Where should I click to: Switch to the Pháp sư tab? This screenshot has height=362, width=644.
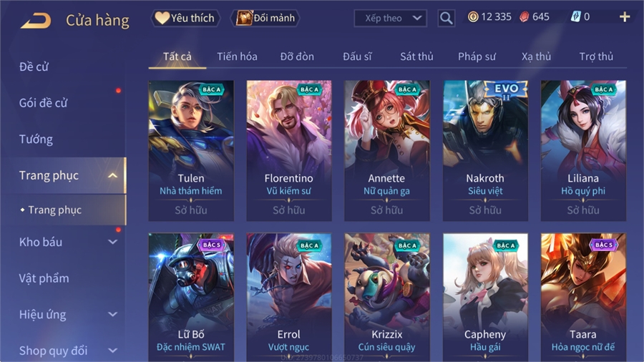pos(477,57)
